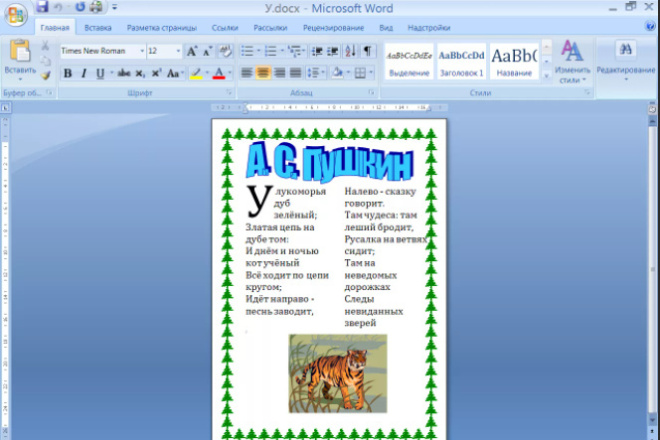The height and width of the screenshot is (440, 660).
Task: Open the Вид tab
Action: coord(386,28)
